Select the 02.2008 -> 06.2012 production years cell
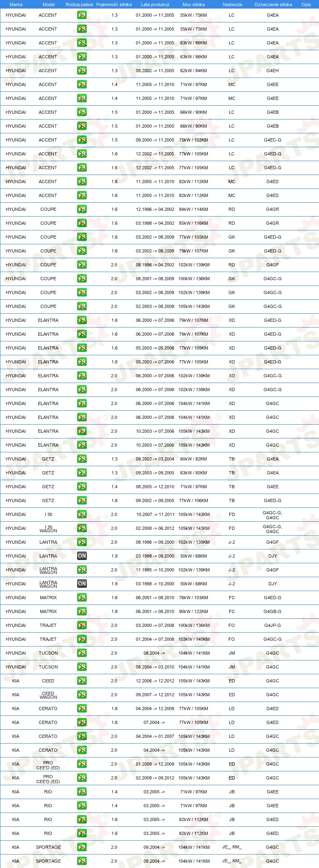 coord(155,528)
